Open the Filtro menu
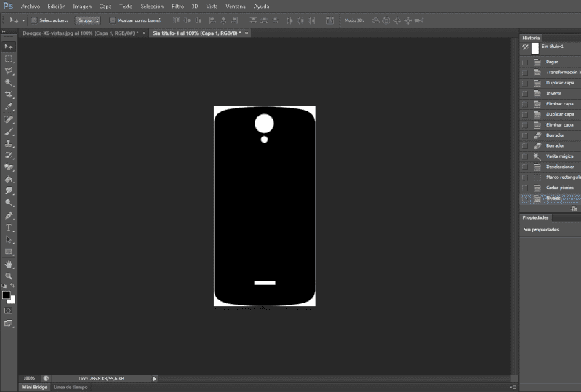Screen dimensions: 581x392 [x=177, y=7]
